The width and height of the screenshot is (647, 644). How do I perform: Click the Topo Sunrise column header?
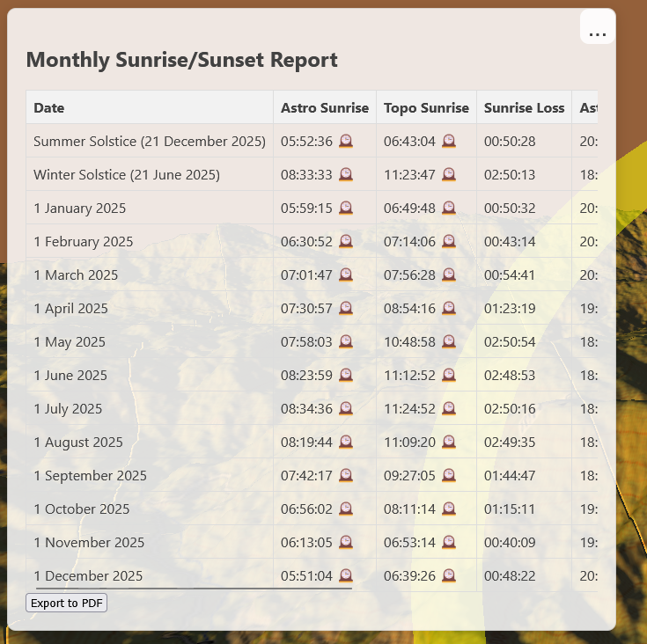click(x=426, y=107)
